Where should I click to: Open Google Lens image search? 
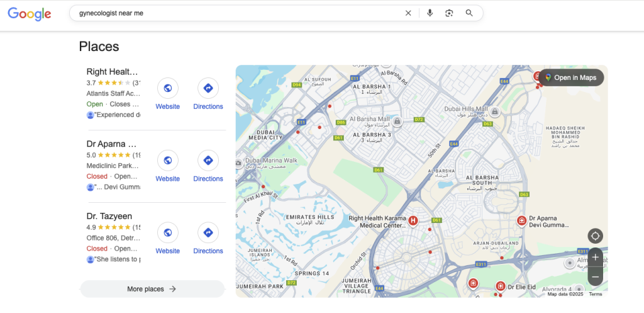point(449,13)
